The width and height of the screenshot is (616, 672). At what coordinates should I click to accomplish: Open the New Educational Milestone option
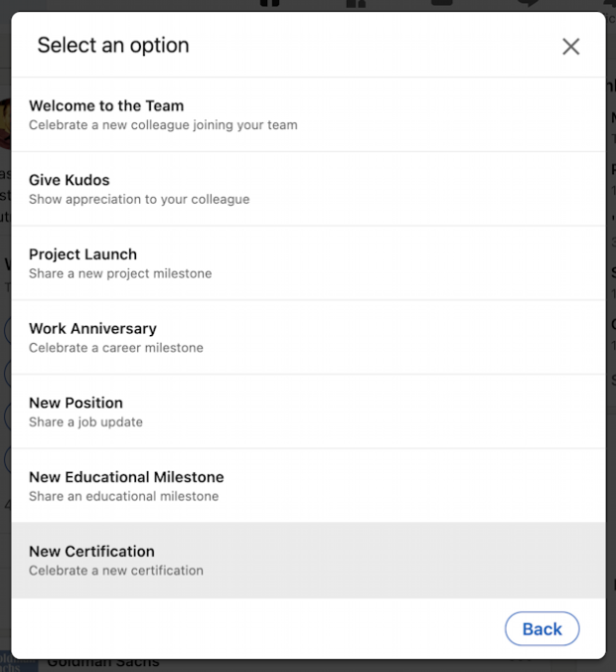126,477
